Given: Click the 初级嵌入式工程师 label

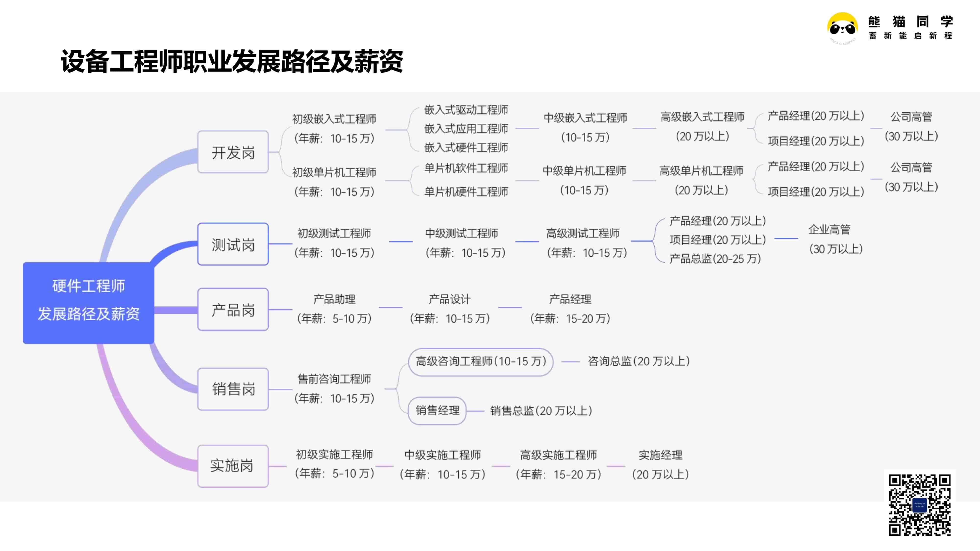Looking at the screenshot, I should (334, 119).
